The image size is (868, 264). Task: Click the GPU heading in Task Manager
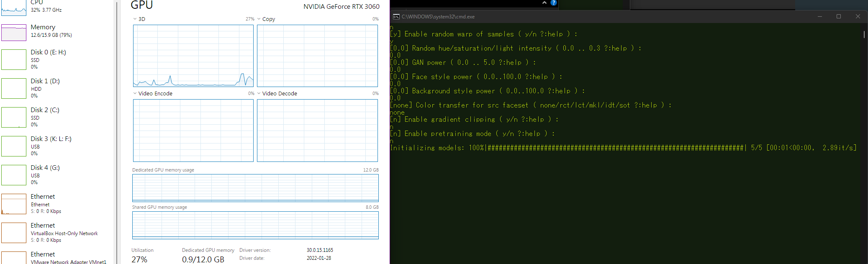(x=142, y=5)
